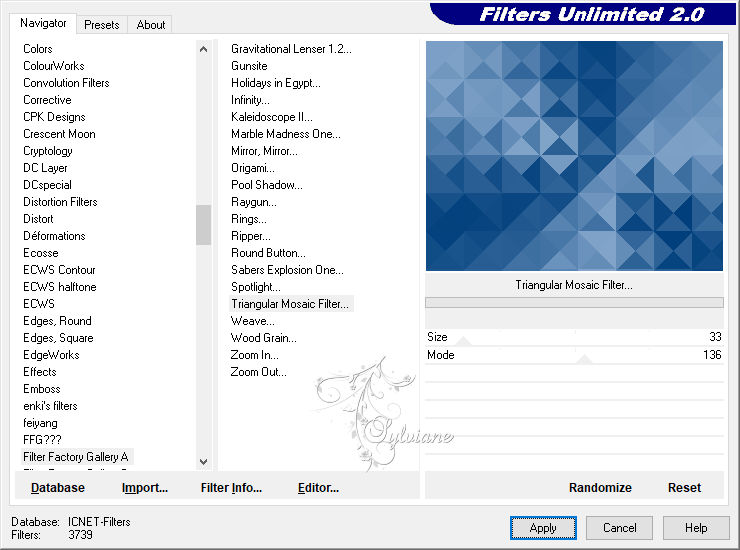Select the Edges, Round category

[x=57, y=321]
